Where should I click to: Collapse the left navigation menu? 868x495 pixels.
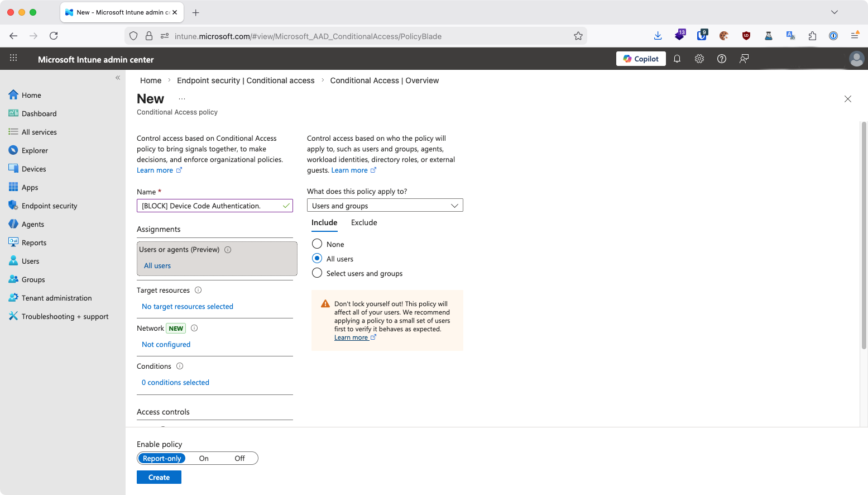(x=118, y=78)
